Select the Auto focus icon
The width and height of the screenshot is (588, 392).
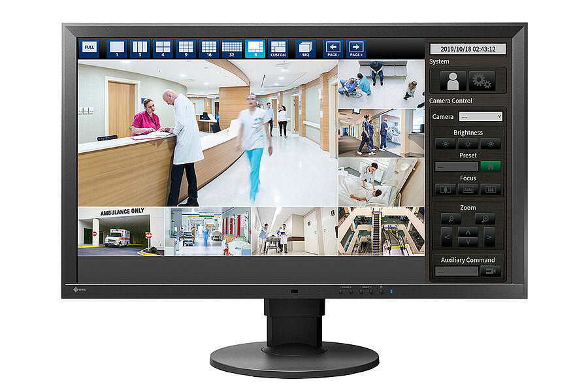(468, 188)
